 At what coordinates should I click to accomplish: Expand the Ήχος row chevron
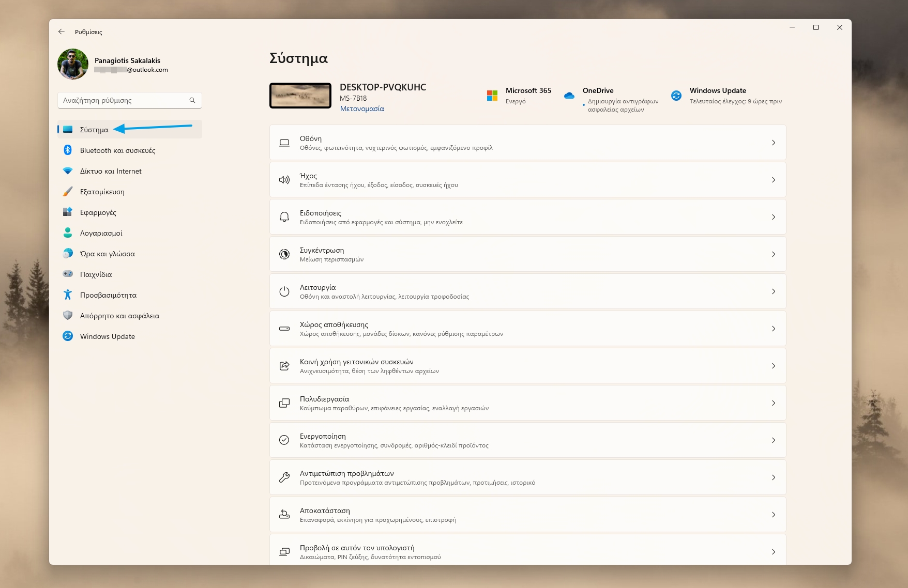point(773,180)
